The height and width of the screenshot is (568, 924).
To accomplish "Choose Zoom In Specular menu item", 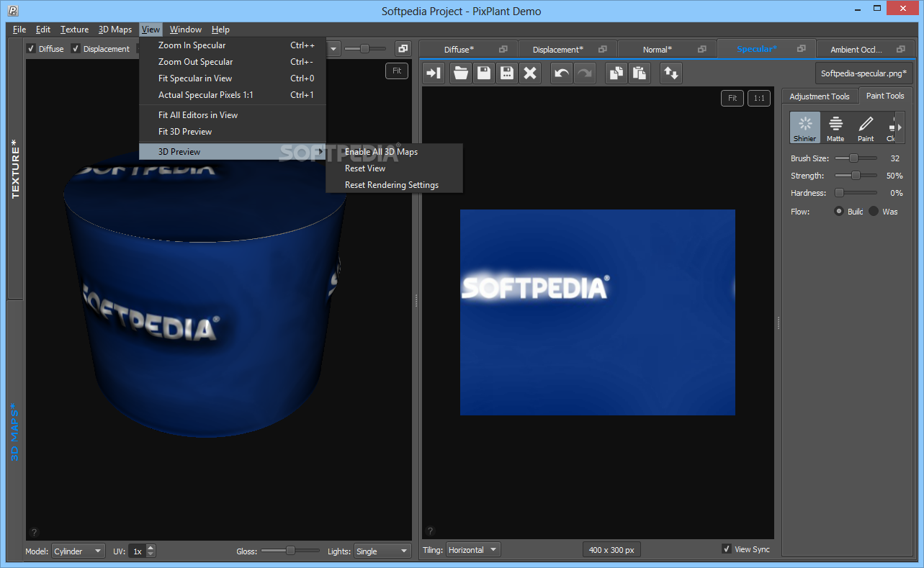I will pos(233,45).
